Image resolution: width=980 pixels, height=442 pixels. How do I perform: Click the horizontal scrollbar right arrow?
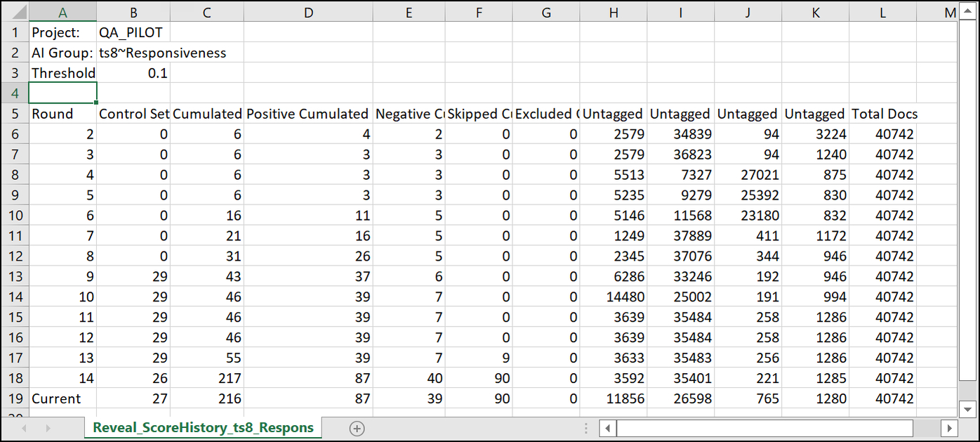click(948, 428)
